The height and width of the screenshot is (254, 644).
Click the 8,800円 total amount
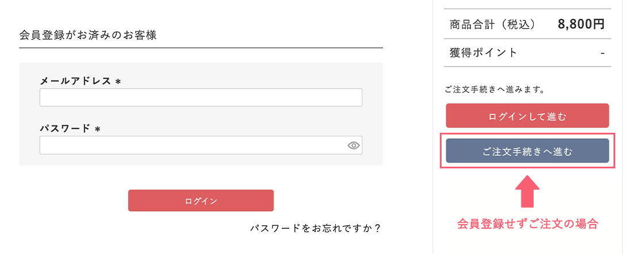(581, 24)
